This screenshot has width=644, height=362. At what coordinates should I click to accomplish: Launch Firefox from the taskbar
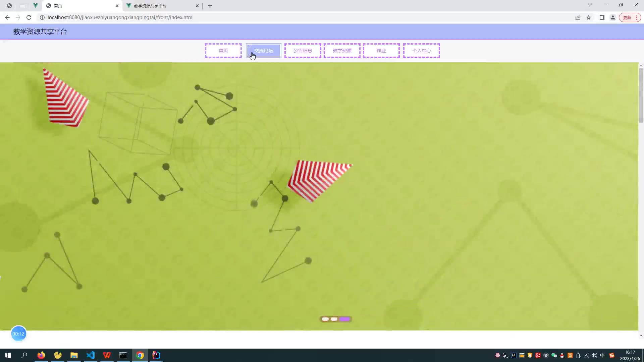click(x=41, y=355)
